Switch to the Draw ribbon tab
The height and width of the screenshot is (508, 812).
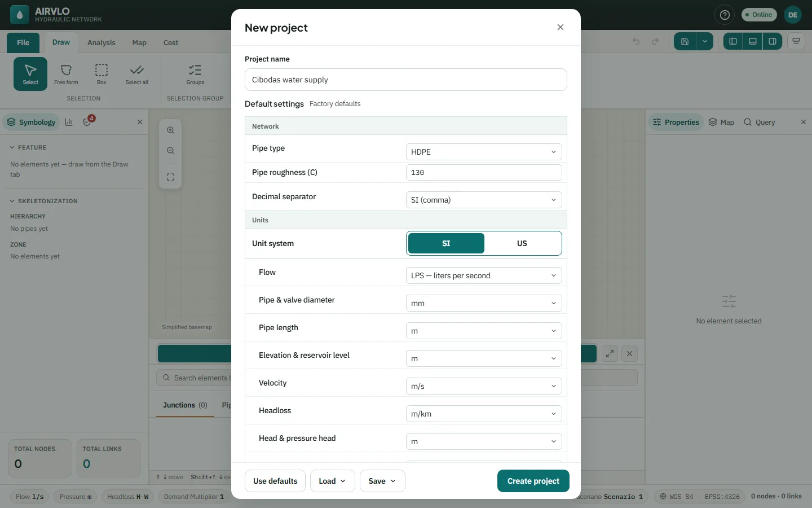(61, 42)
